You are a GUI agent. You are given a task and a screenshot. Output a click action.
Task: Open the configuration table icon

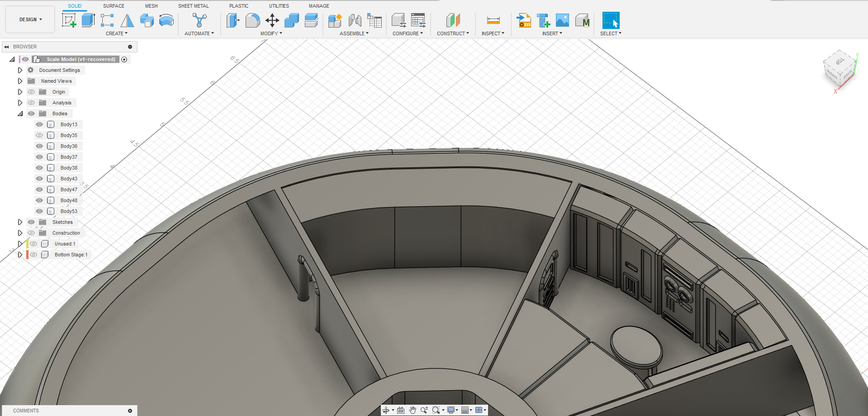(x=418, y=20)
